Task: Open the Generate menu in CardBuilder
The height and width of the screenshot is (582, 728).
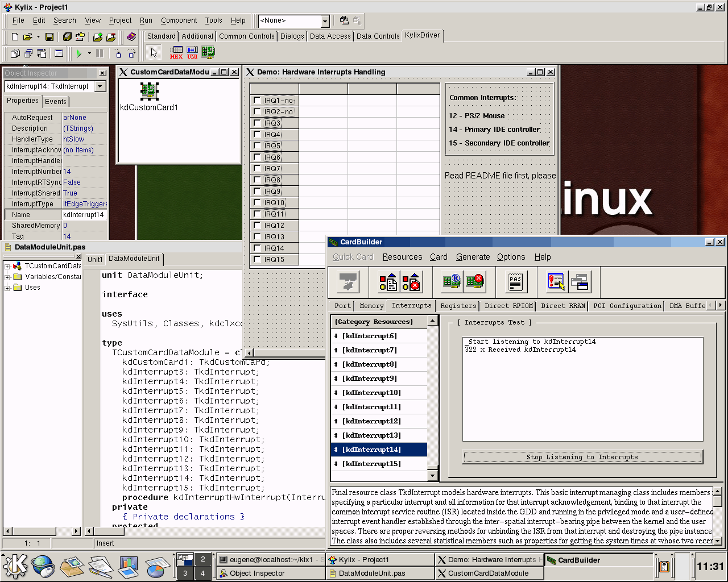Action: 473,257
